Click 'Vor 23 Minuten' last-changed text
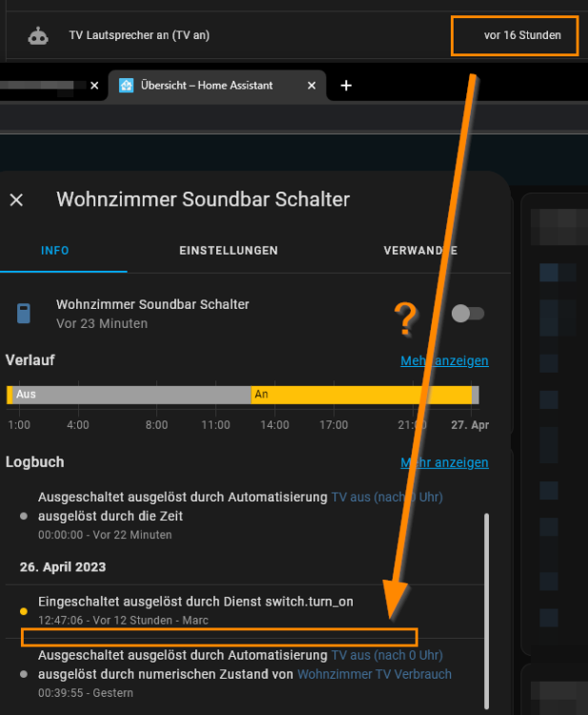Screen dimensions: 588x715 point(102,323)
